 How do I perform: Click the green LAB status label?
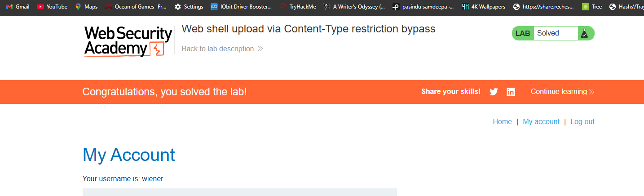[x=523, y=33]
